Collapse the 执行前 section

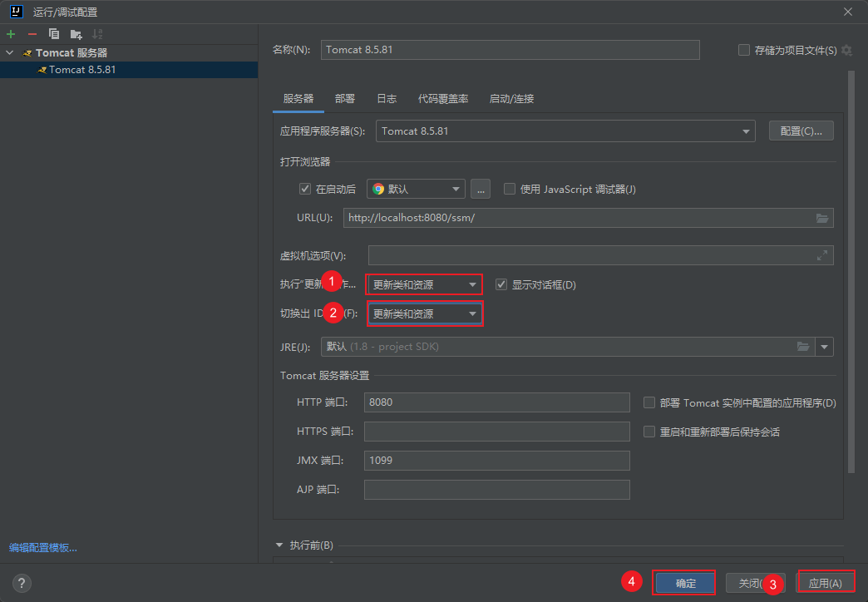pos(279,545)
